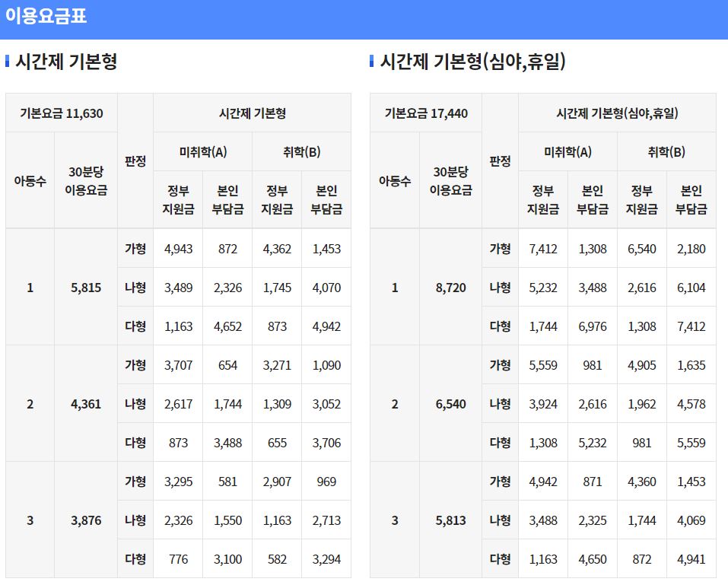Select the 취학(B) column header in left table
Image resolution: width=728 pixels, height=585 pixels.
tap(301, 151)
